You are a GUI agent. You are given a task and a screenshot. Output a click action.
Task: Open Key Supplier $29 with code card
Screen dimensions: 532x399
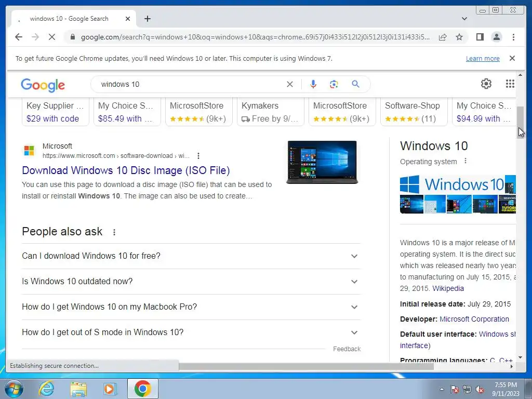(x=55, y=112)
